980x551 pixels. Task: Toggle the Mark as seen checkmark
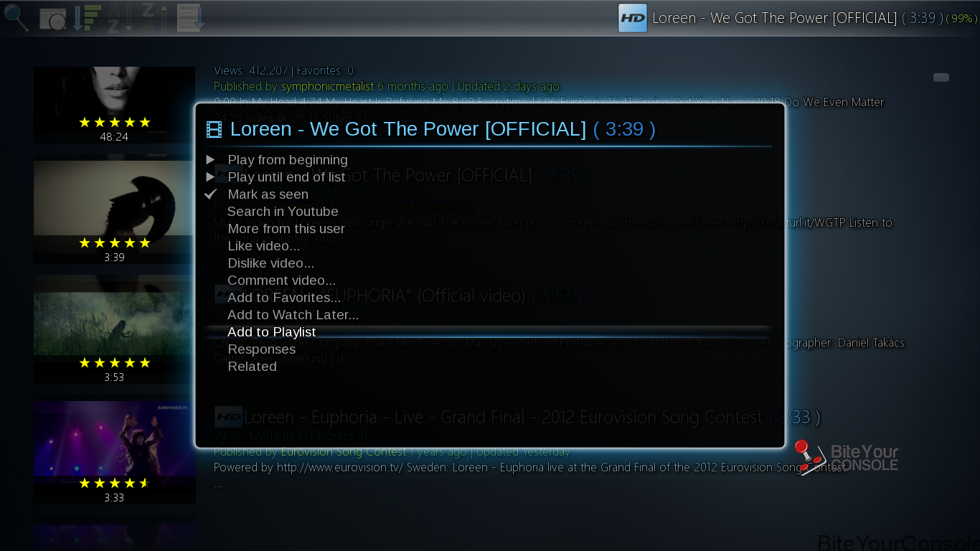pyautogui.click(x=210, y=194)
